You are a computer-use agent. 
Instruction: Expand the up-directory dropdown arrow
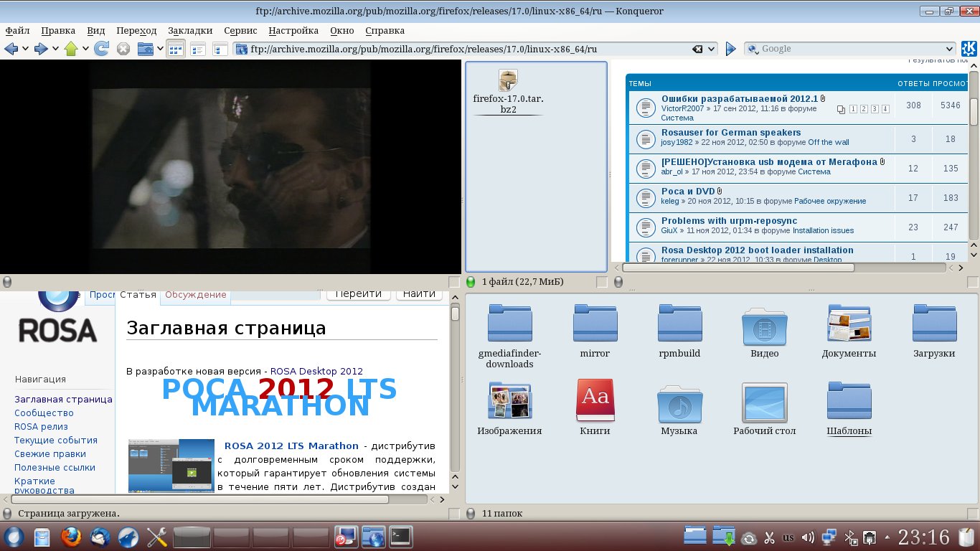pyautogui.click(x=85, y=49)
